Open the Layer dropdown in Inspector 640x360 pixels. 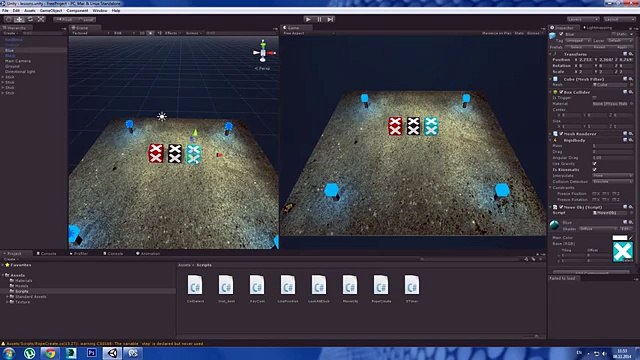[620, 40]
